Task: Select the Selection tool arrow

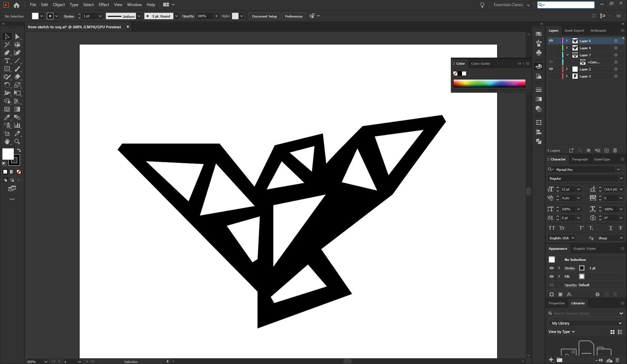Action: (7, 37)
